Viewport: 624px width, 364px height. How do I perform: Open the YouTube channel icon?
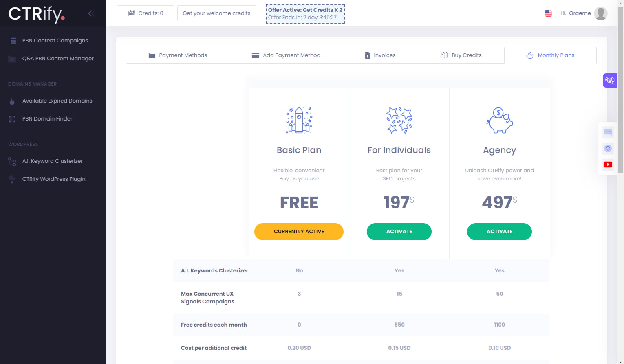point(608,164)
